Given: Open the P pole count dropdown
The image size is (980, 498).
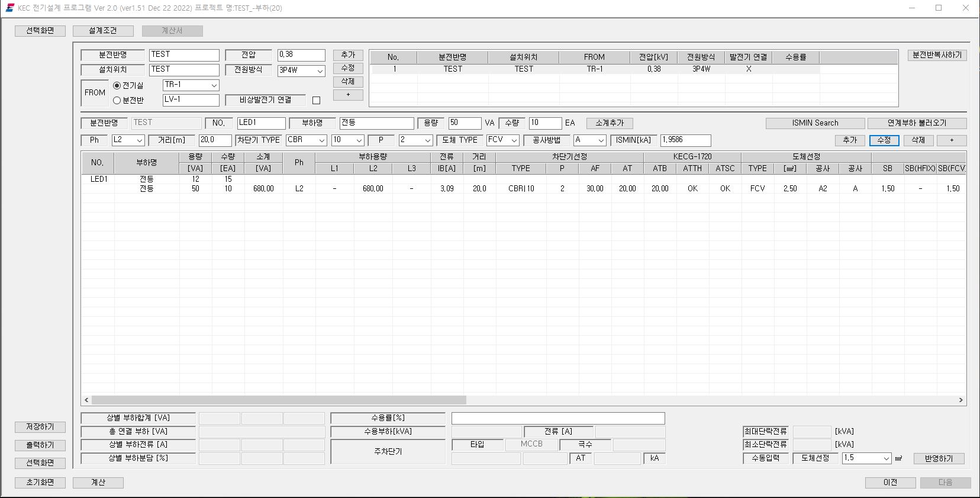Looking at the screenshot, I should (428, 140).
